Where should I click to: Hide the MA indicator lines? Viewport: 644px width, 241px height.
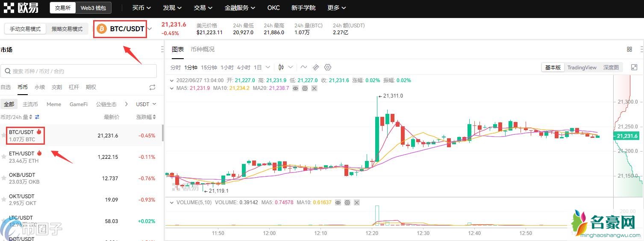coord(295,88)
